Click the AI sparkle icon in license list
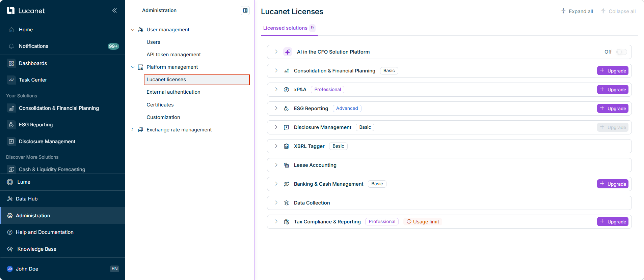This screenshot has height=280, width=644. point(288,52)
